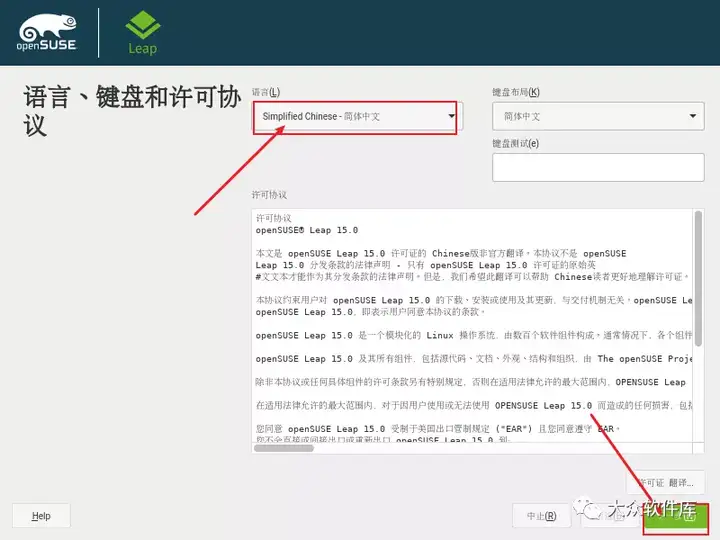Click the 键盘测试(e) field label

[515, 144]
